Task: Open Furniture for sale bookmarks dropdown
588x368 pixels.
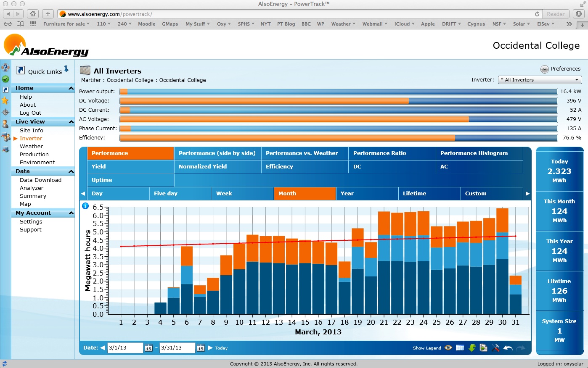Action: [66, 24]
